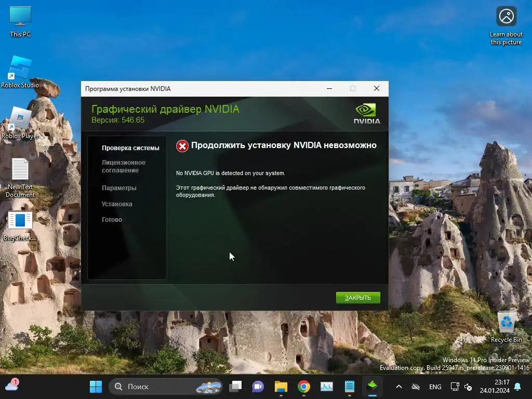Click the Версия: 546.65 text
The height and width of the screenshot is (399, 532).
click(x=118, y=120)
